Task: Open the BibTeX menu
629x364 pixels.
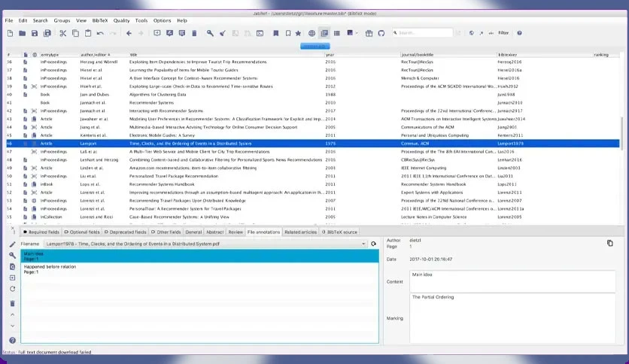Action: 100,20
